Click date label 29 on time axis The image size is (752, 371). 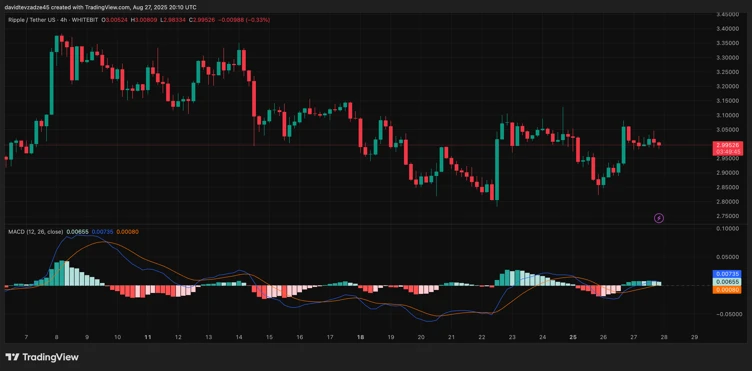click(694, 337)
